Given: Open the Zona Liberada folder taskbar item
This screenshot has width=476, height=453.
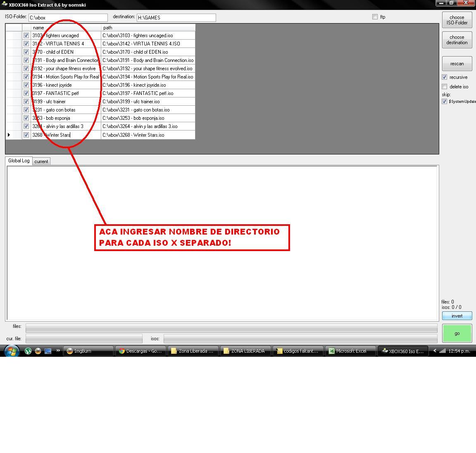Looking at the screenshot, I should (193, 351).
